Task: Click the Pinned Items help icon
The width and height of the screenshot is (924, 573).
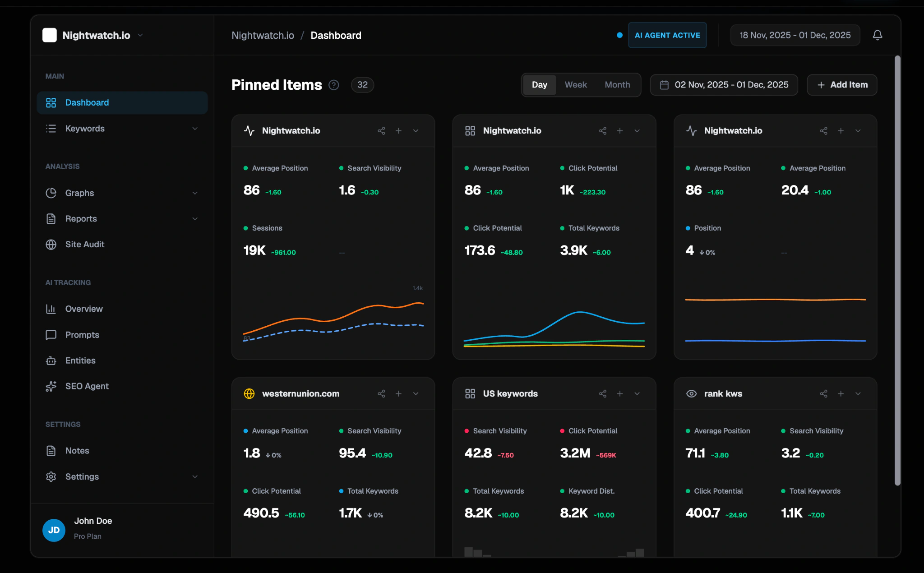Action: (x=334, y=85)
